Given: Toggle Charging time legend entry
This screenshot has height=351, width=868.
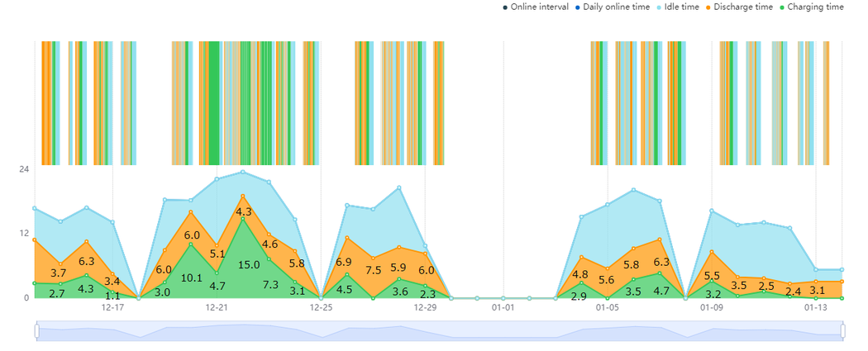Looking at the screenshot, I should tap(811, 7).
